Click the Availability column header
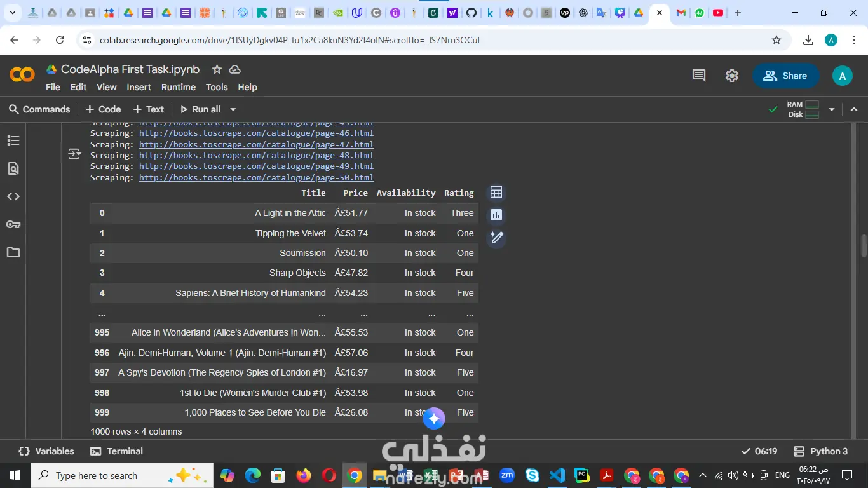 406,193
